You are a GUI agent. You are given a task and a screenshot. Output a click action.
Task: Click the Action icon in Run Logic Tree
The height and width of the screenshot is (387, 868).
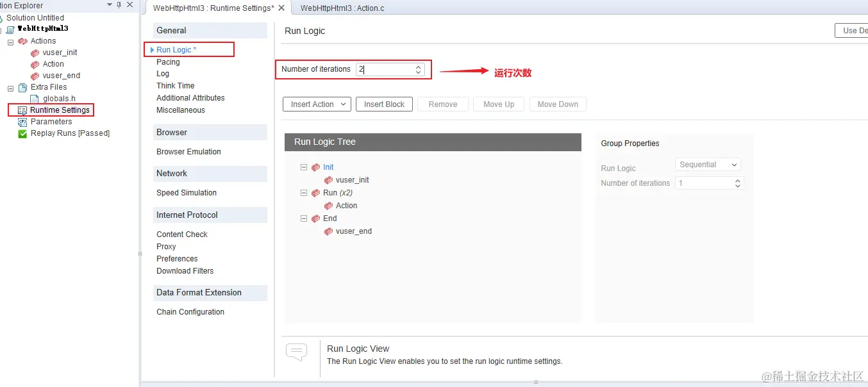click(328, 206)
